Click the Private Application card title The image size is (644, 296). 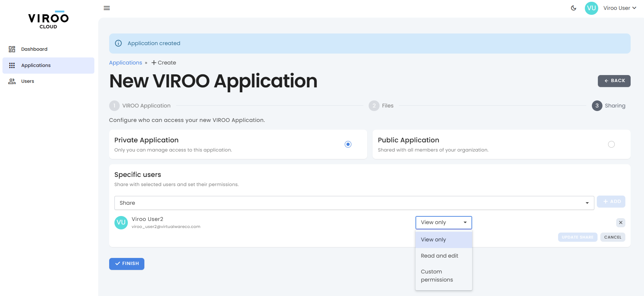pyautogui.click(x=146, y=140)
